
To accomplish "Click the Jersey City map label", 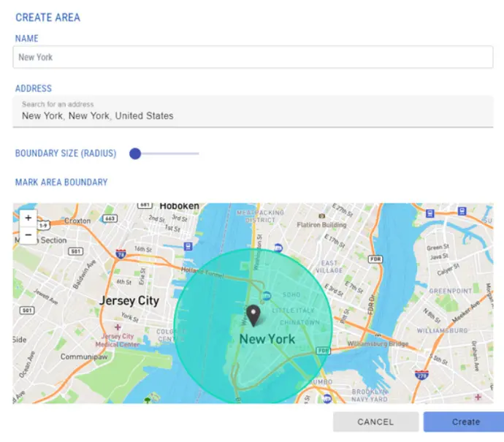I will coord(129,301).
